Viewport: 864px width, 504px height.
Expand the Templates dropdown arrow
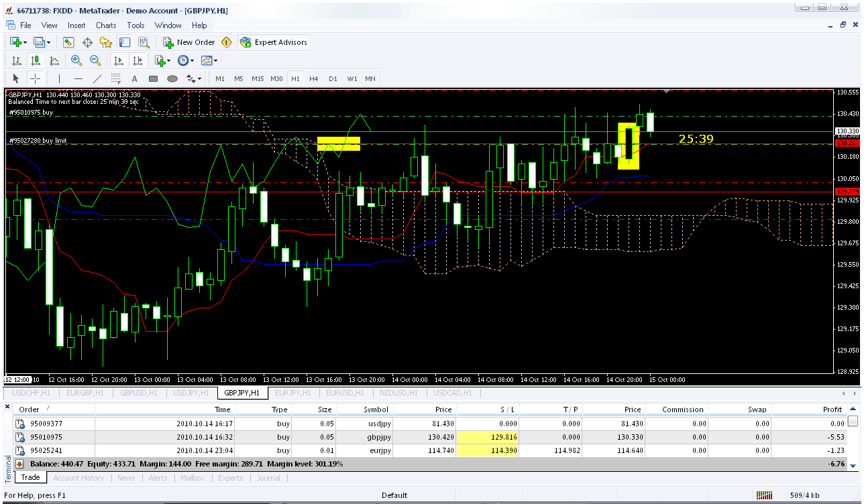point(216,60)
